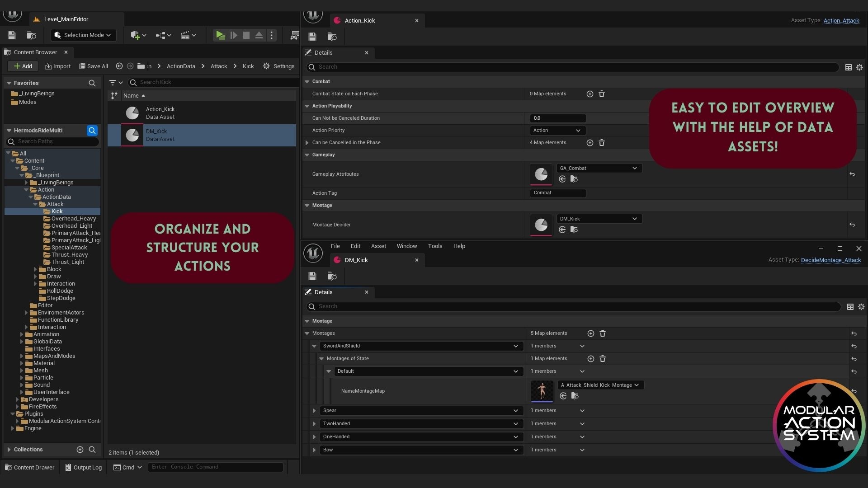Click the Save All button

(x=94, y=66)
